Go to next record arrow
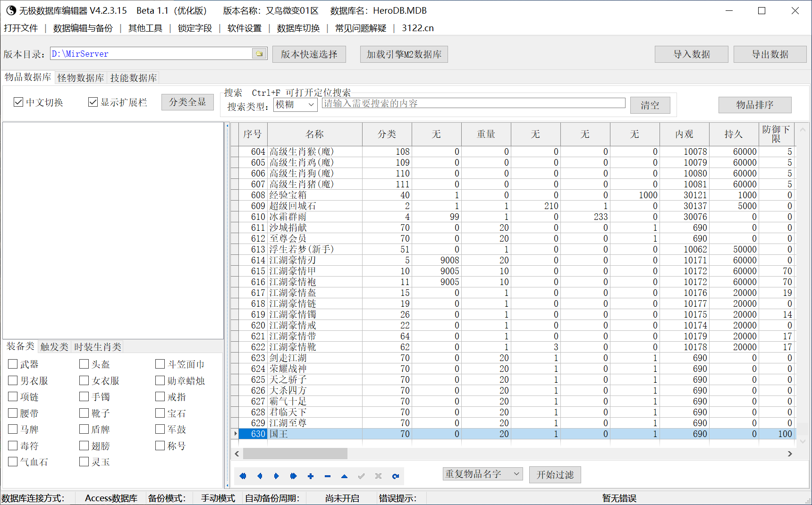The image size is (812, 505). click(277, 476)
